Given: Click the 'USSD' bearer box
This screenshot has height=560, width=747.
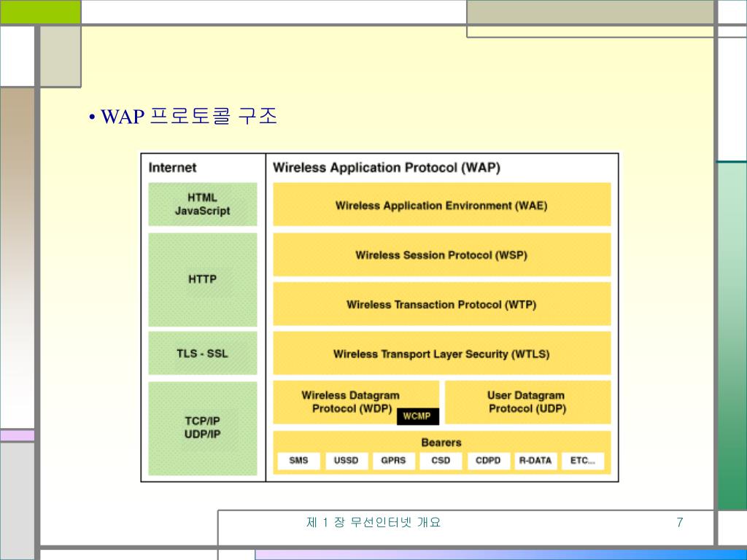Looking at the screenshot, I should pos(347,461).
